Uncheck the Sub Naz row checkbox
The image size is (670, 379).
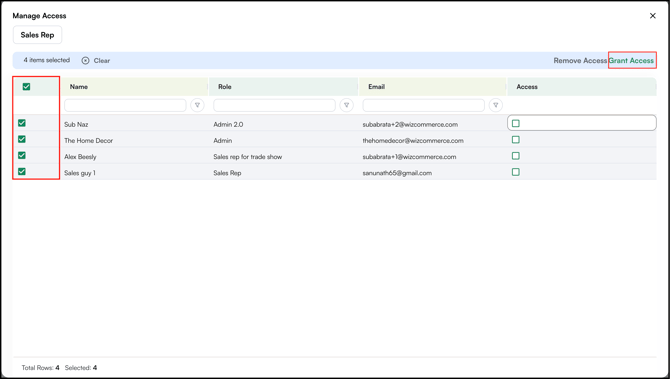(22, 123)
